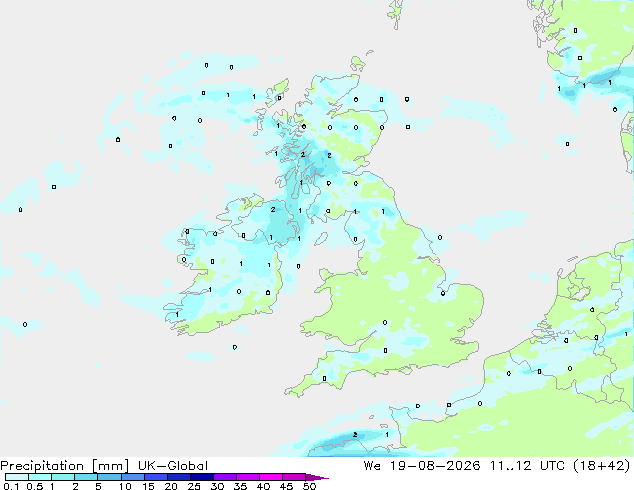Click legend tick value "30"
This screenshot has width=634, height=490.
217,486
